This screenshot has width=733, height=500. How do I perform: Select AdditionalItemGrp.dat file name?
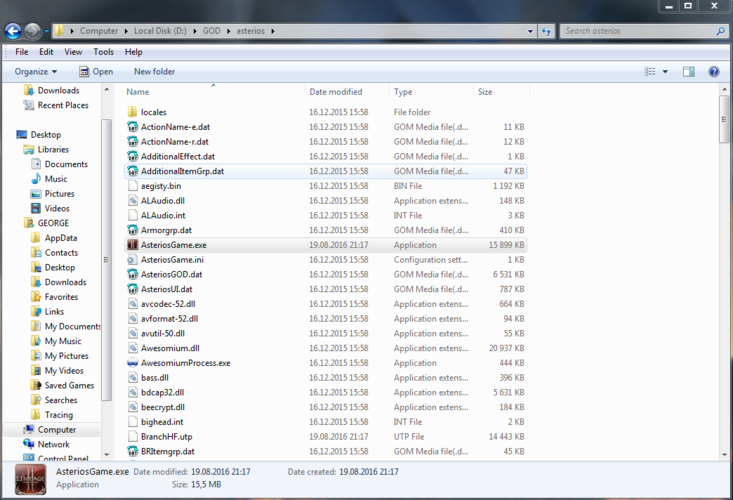point(182,171)
